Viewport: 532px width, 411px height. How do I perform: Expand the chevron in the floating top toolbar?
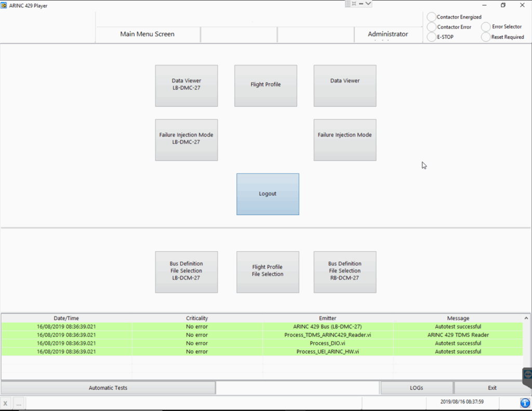click(368, 4)
